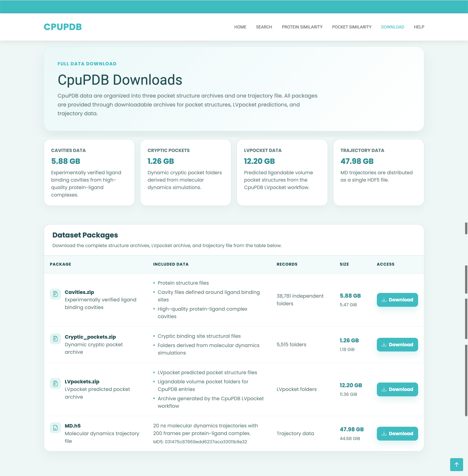Click '38,781 independent folders' records cell
The image size is (468, 476).
tap(300, 300)
